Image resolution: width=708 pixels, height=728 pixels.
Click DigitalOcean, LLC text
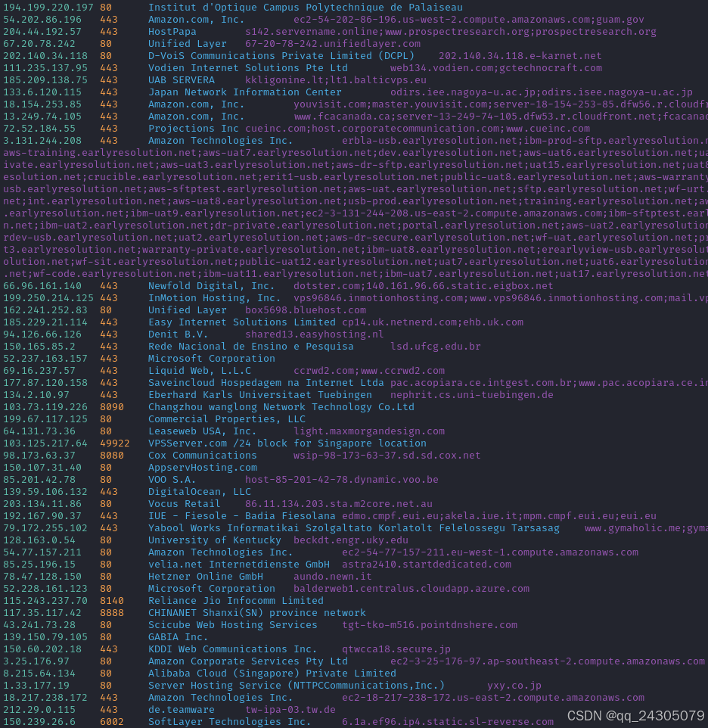point(200,490)
